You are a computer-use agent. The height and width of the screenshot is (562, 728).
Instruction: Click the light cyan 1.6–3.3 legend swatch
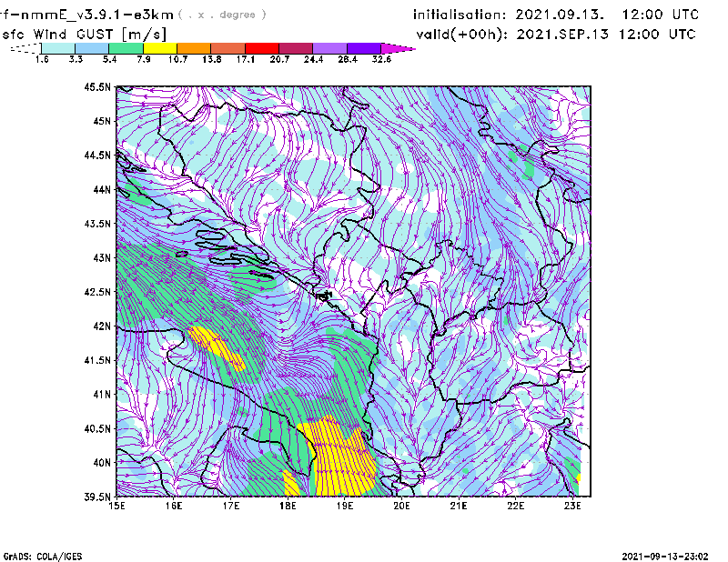pos(58,48)
